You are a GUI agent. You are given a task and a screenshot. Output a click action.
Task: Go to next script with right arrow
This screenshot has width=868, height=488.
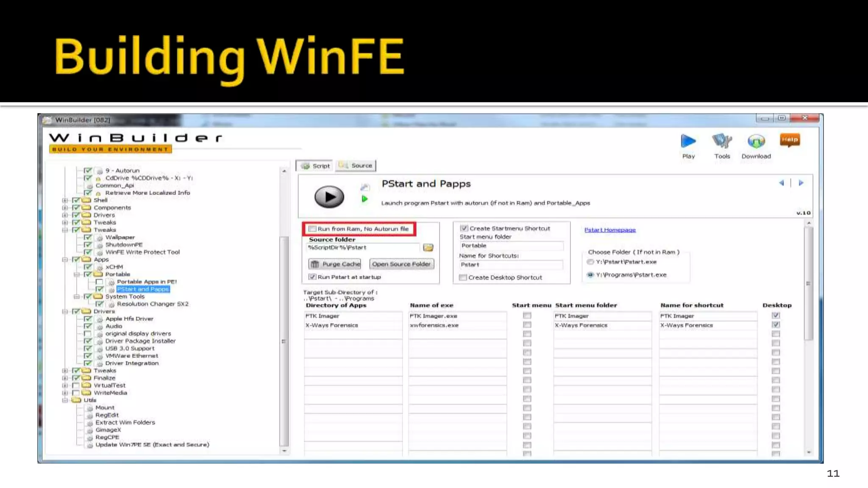click(x=801, y=183)
